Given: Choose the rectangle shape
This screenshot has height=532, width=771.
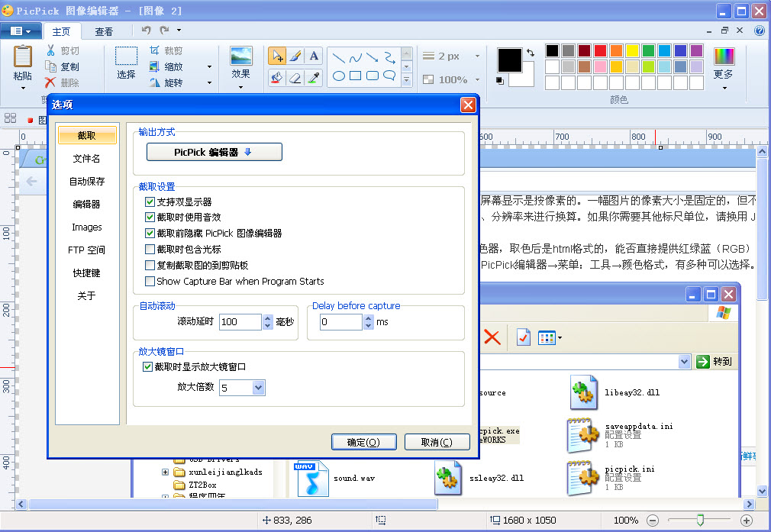Looking at the screenshot, I should (355, 76).
